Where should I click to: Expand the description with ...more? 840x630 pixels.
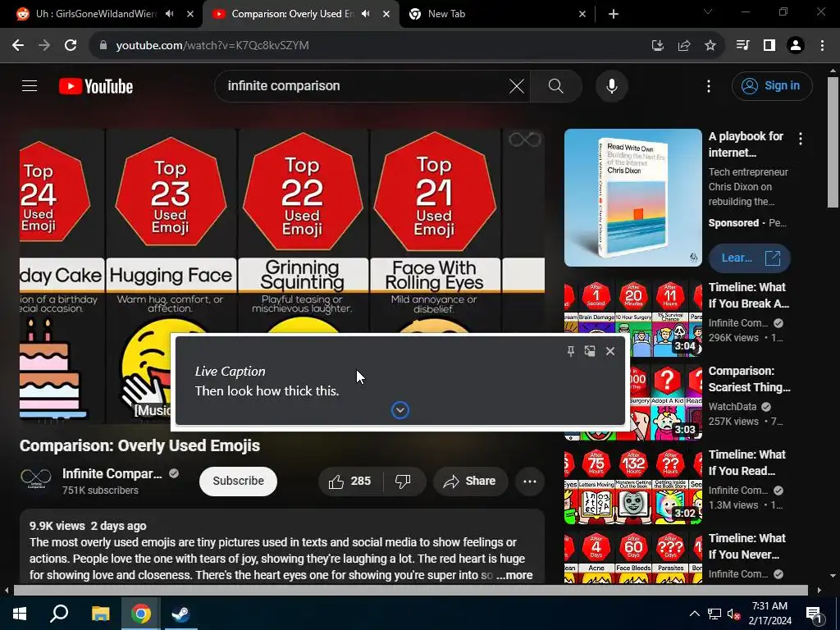pos(514,575)
